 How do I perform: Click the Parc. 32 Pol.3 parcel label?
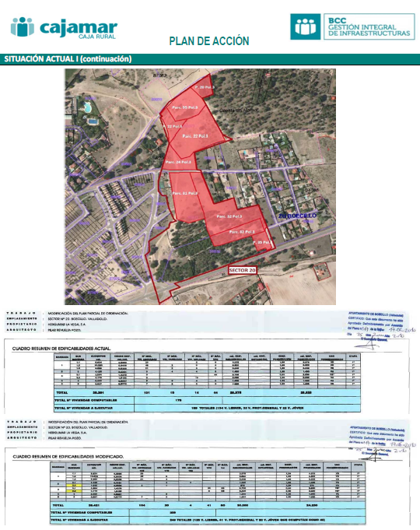click(x=229, y=216)
